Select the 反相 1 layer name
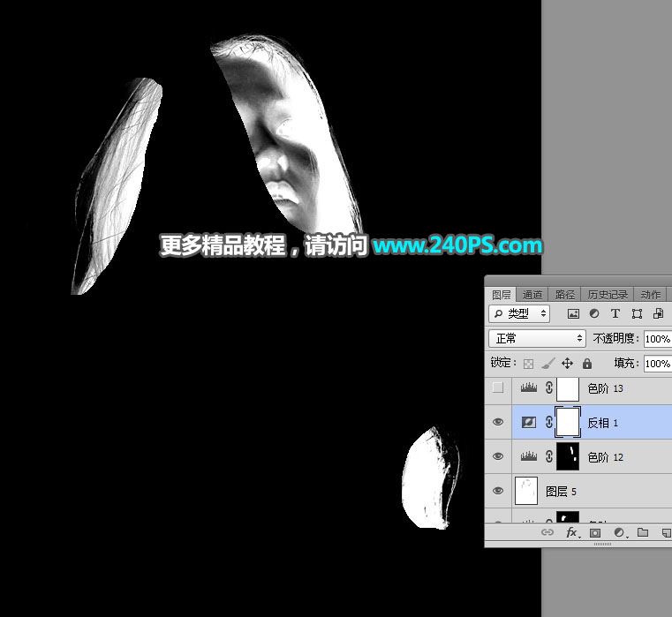672x617 pixels. [603, 423]
